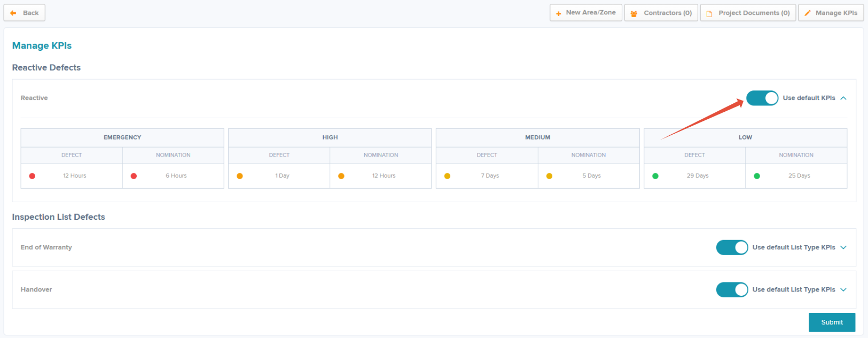Click the MEDIUM column header
868x338 pixels.
coord(537,137)
